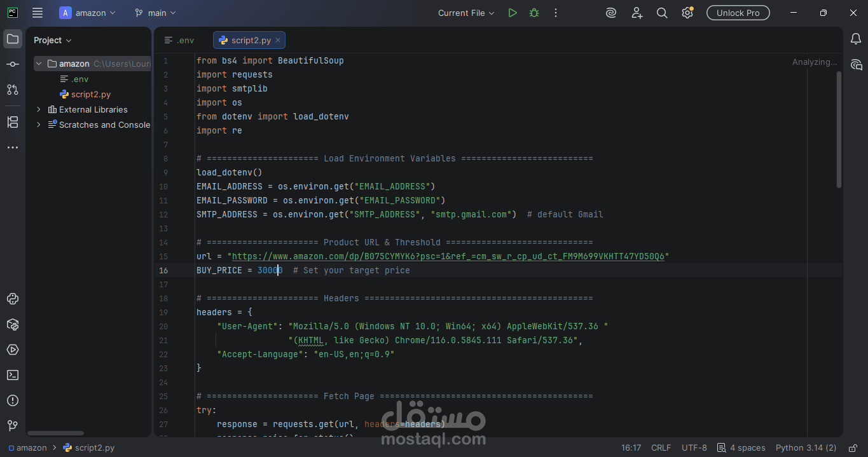Screen dimensions: 868x457
Task: Open the Python Console tool window
Action: (x=12, y=299)
